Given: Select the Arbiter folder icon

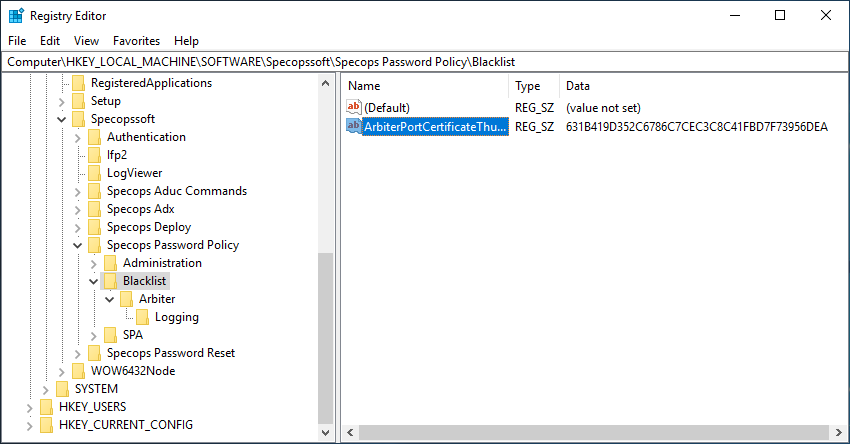Looking at the screenshot, I should (126, 299).
